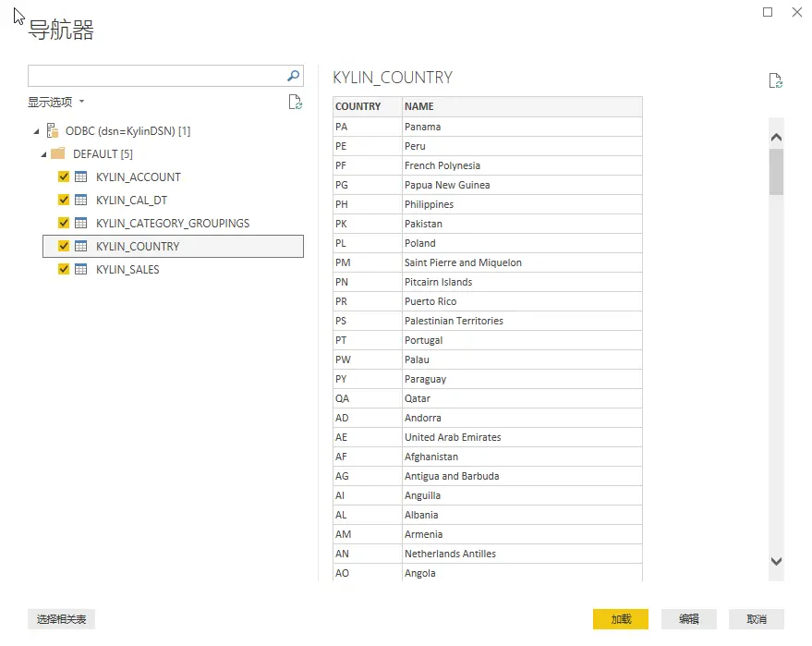
Task: Click the search magnifier icon
Action: [x=293, y=76]
